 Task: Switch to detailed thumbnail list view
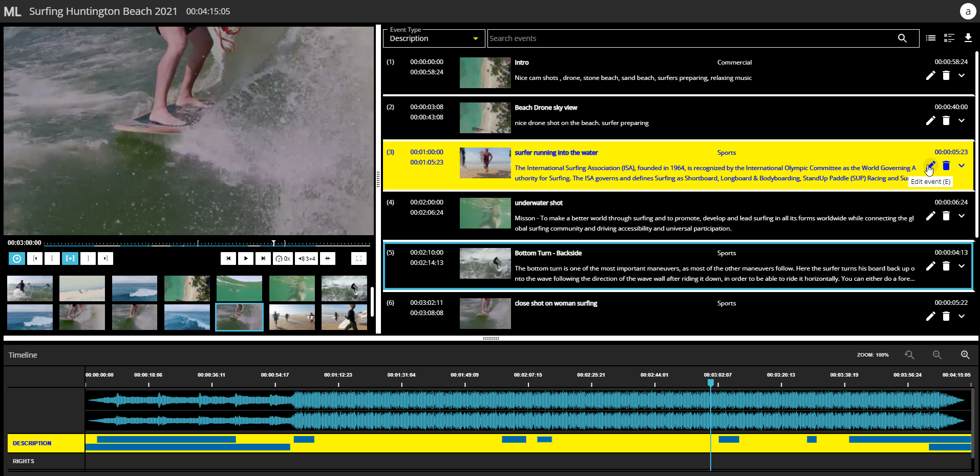pyautogui.click(x=949, y=38)
